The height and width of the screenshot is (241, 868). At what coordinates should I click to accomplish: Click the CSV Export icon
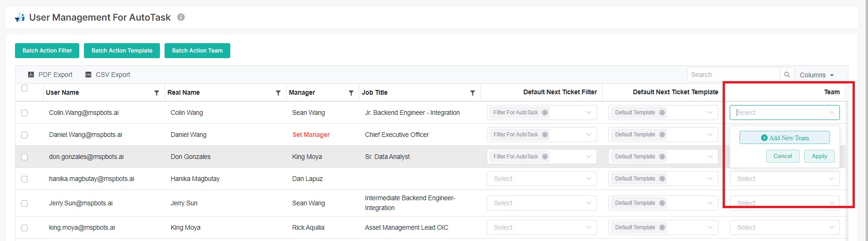click(88, 75)
